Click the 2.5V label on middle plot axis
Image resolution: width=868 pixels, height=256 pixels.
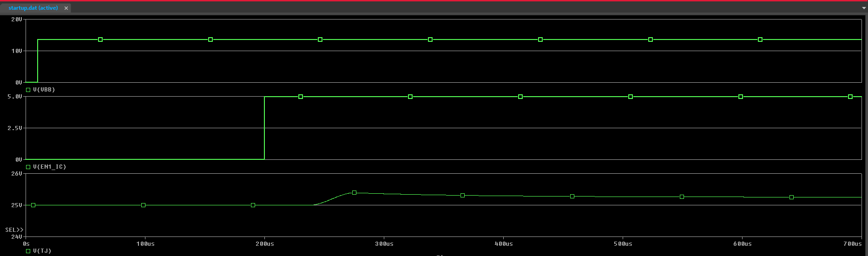coord(14,128)
